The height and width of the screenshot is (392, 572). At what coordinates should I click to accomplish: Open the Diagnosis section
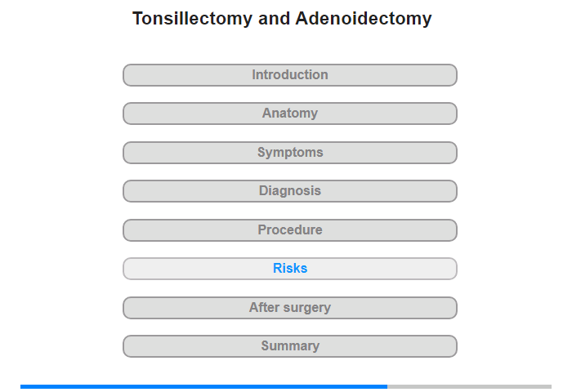click(x=289, y=191)
